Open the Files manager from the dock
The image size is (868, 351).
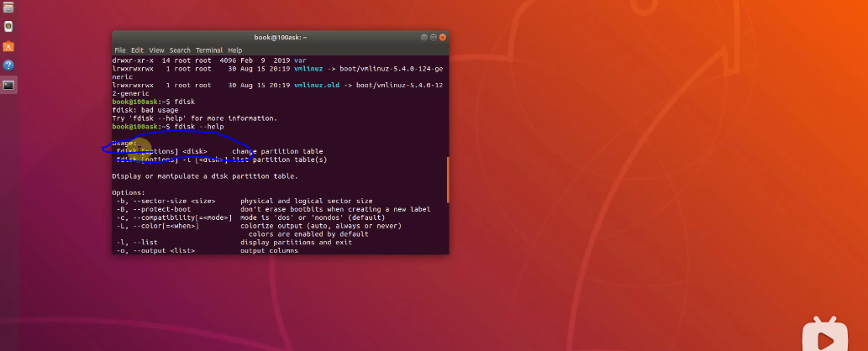[x=8, y=7]
